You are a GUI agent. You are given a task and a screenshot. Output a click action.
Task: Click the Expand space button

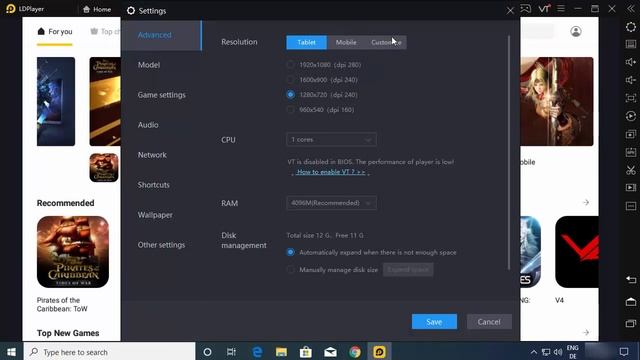(x=408, y=269)
